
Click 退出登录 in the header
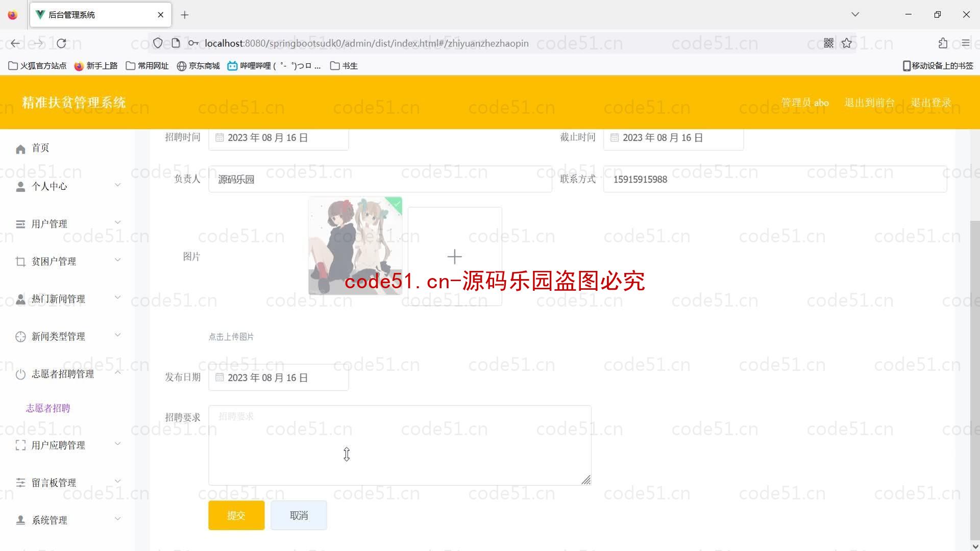point(931,103)
